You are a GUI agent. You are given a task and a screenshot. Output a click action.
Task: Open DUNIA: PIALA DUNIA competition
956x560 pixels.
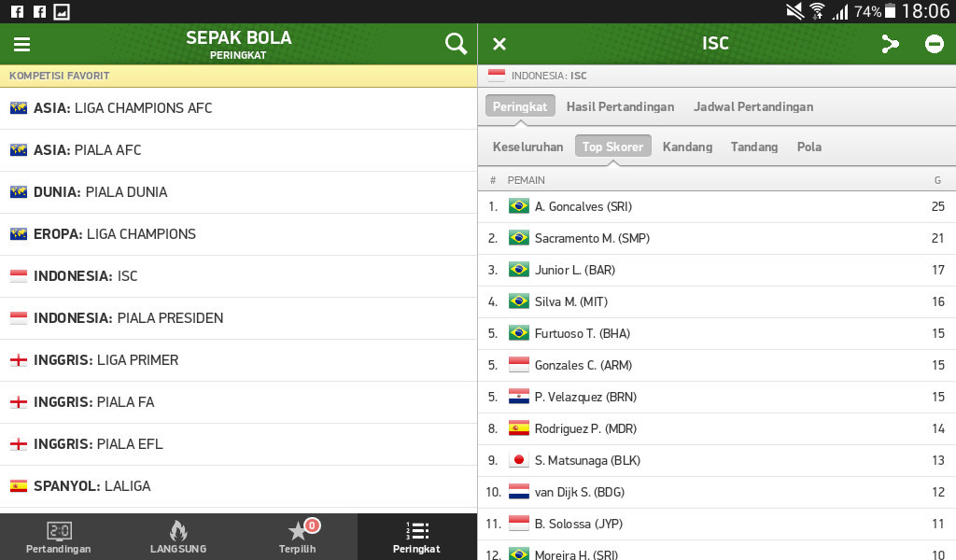point(238,192)
